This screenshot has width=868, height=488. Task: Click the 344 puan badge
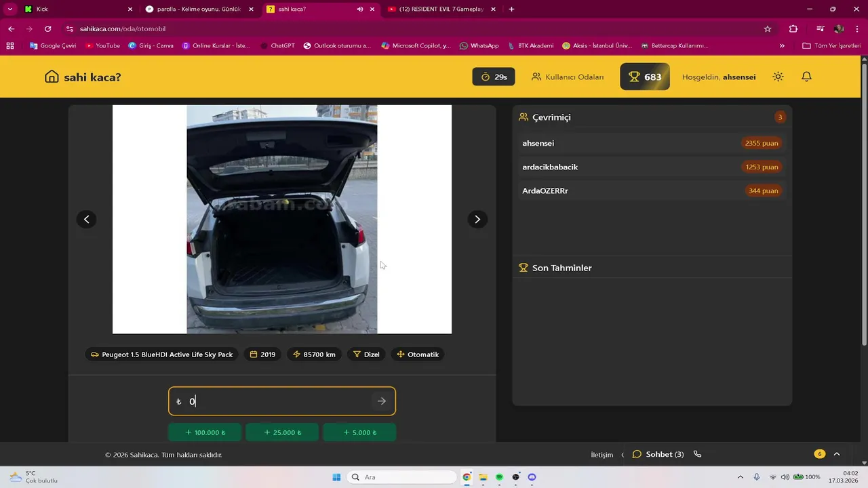(x=763, y=190)
